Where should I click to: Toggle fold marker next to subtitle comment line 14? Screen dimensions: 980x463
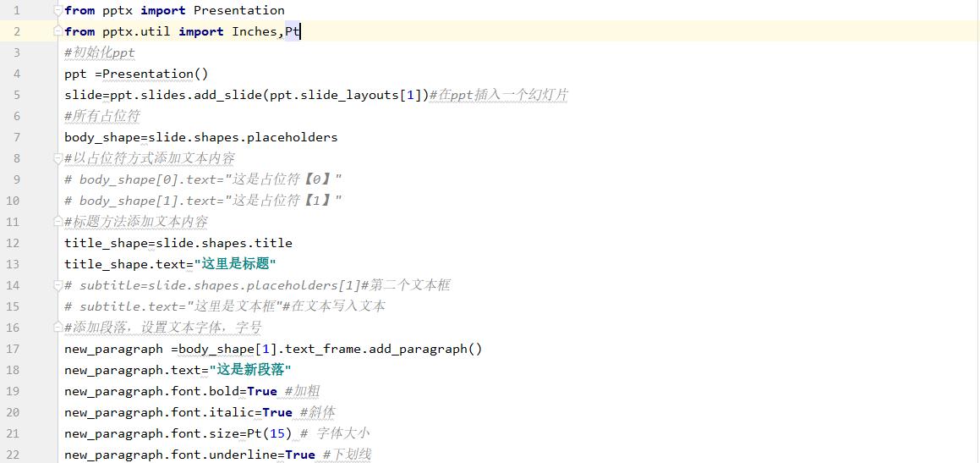[x=58, y=285]
